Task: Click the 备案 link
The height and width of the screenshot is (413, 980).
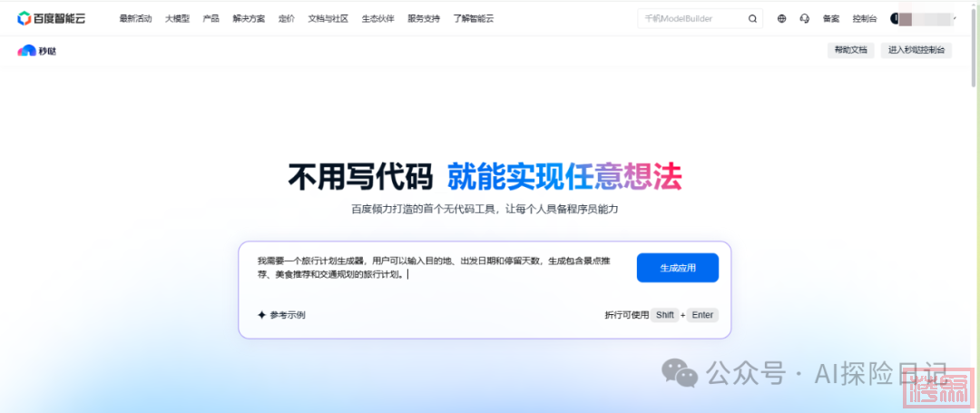Action: coord(831,19)
